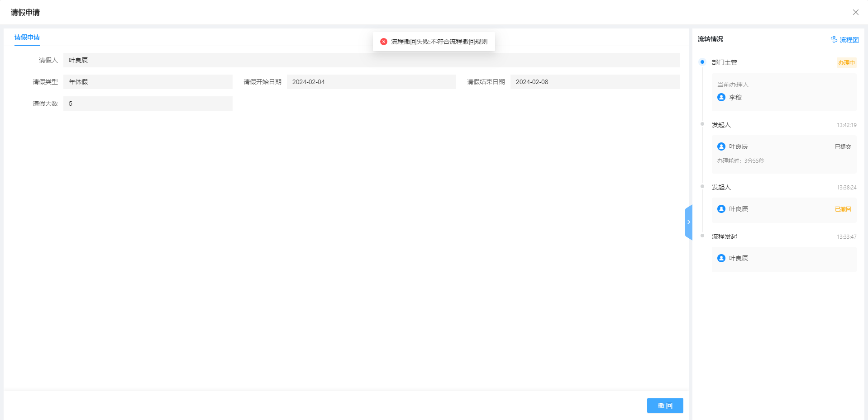
Task: Open the 流程图 flowchart link
Action: pyautogui.click(x=849, y=40)
